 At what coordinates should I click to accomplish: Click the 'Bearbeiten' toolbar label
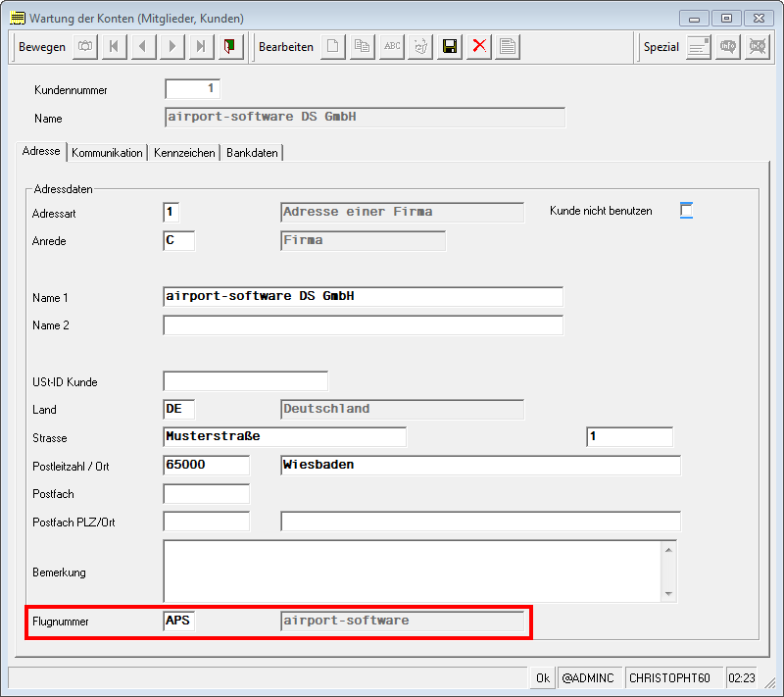point(286,47)
